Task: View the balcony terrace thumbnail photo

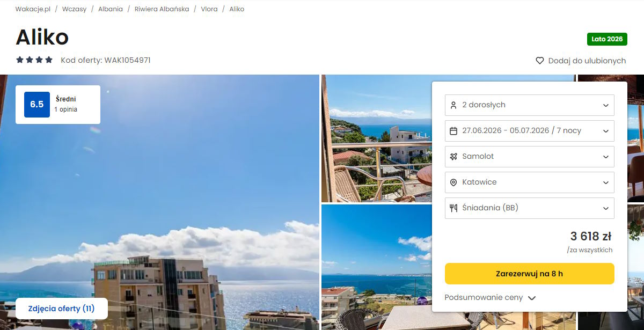Action: tap(376, 138)
